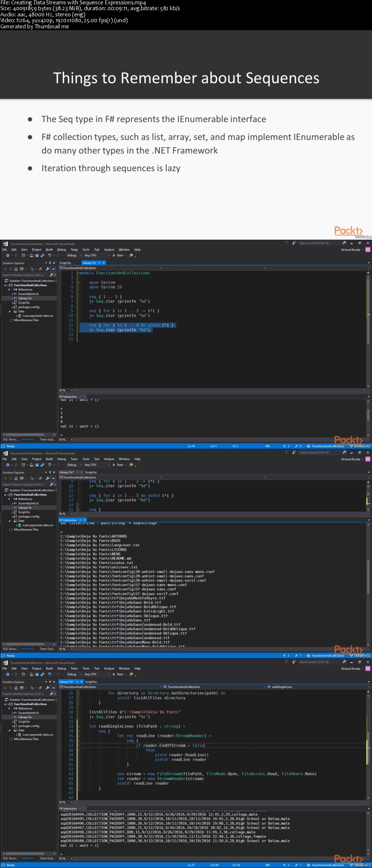Open FunctionsAndCollections navigation dropdown in 00:03:42 editor

110,268
